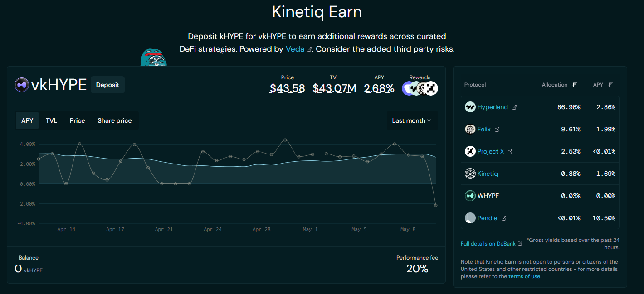Open Full details on DeBank link
644x294 pixels.
click(x=488, y=244)
